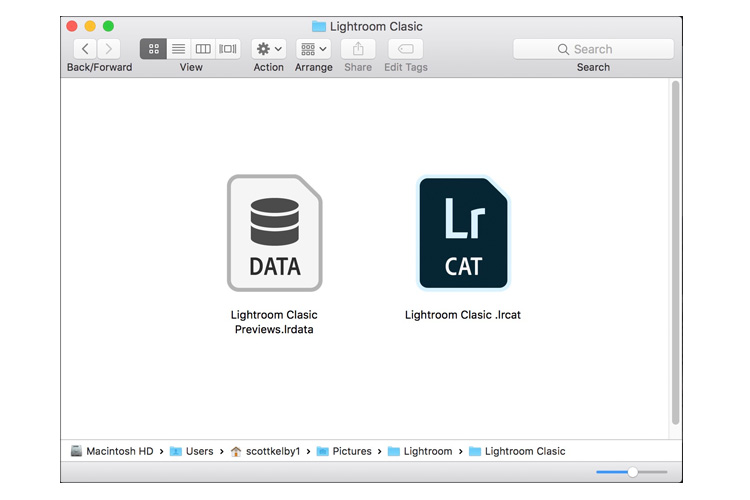Click the icon size slider
750x500 pixels.
[631, 472]
